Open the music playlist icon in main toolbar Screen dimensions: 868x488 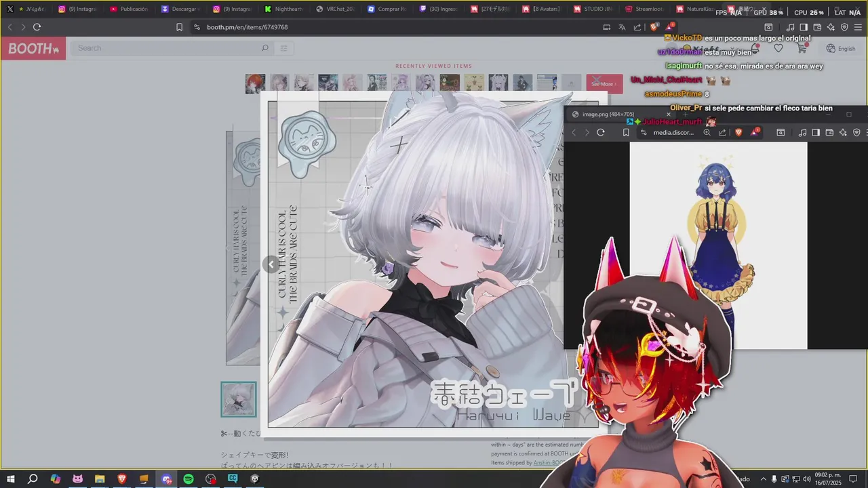[x=790, y=27]
